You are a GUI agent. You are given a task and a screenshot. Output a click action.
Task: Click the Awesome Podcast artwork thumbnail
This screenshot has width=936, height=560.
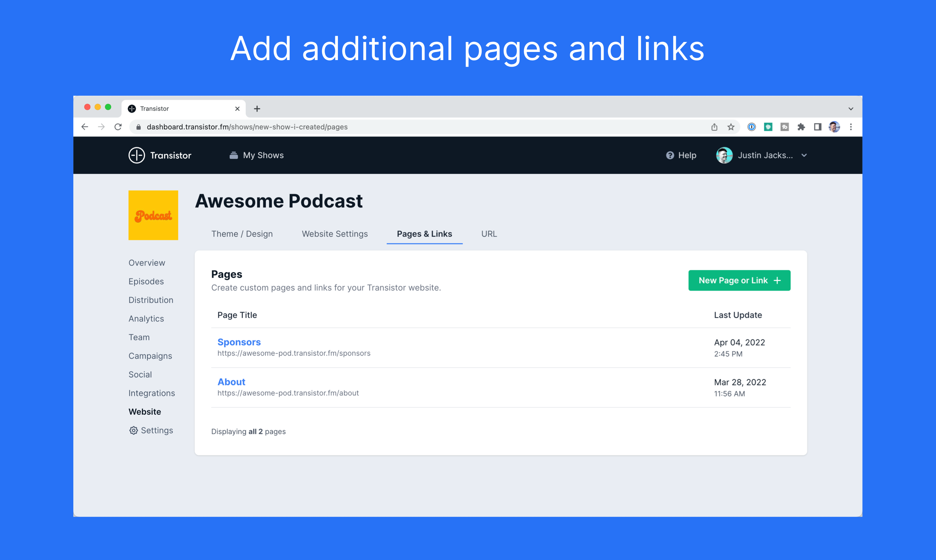pyautogui.click(x=153, y=215)
